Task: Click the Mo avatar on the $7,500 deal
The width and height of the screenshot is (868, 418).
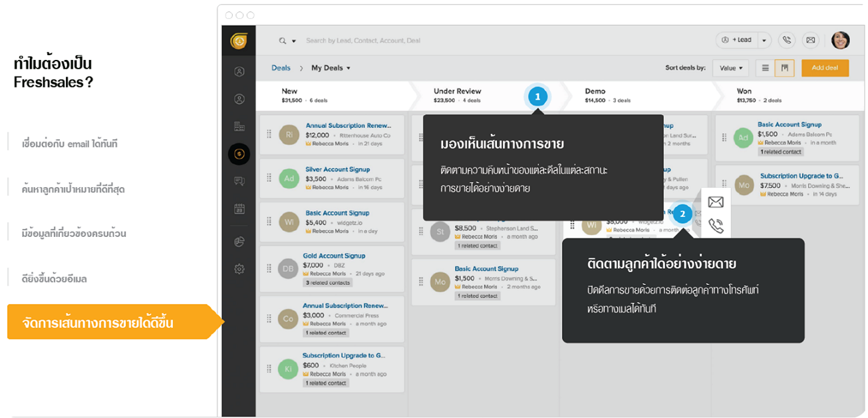Action: [x=744, y=185]
